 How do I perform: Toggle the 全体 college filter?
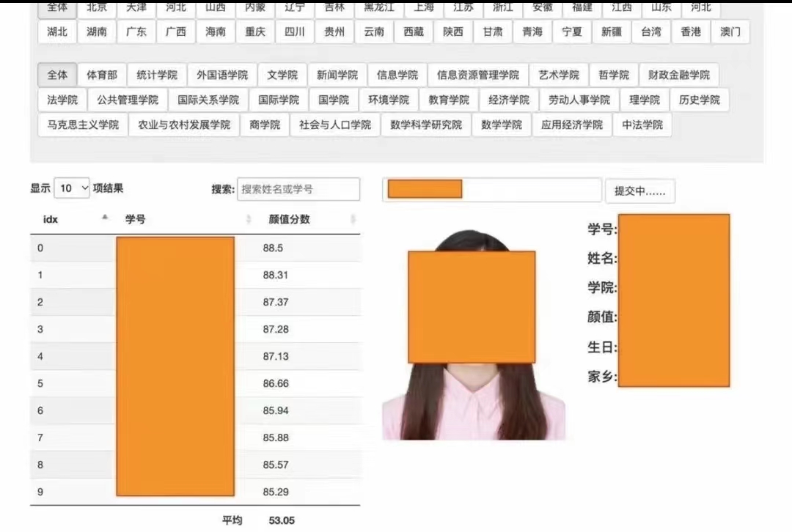(x=57, y=75)
